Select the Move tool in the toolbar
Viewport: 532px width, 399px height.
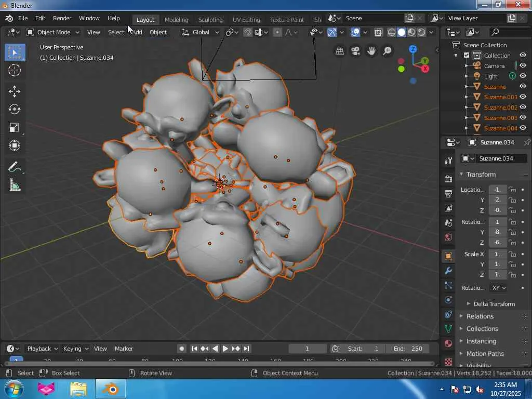pyautogui.click(x=15, y=91)
